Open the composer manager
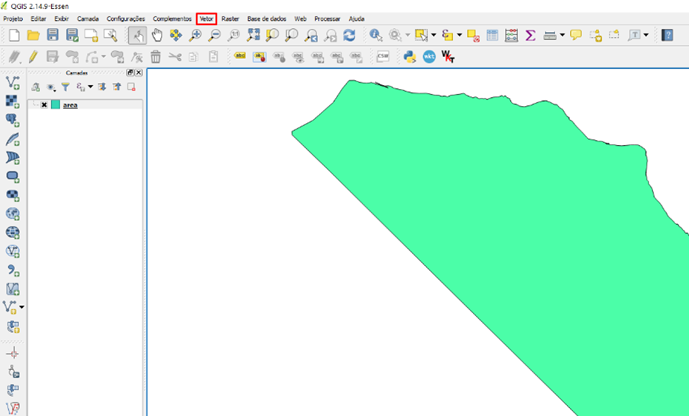This screenshot has width=689, height=416. tap(110, 35)
